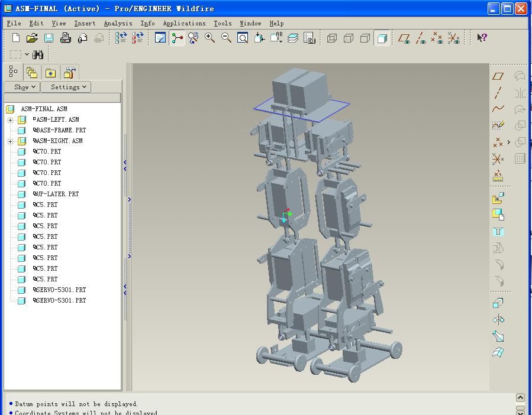Repaint the screen

(x=160, y=38)
